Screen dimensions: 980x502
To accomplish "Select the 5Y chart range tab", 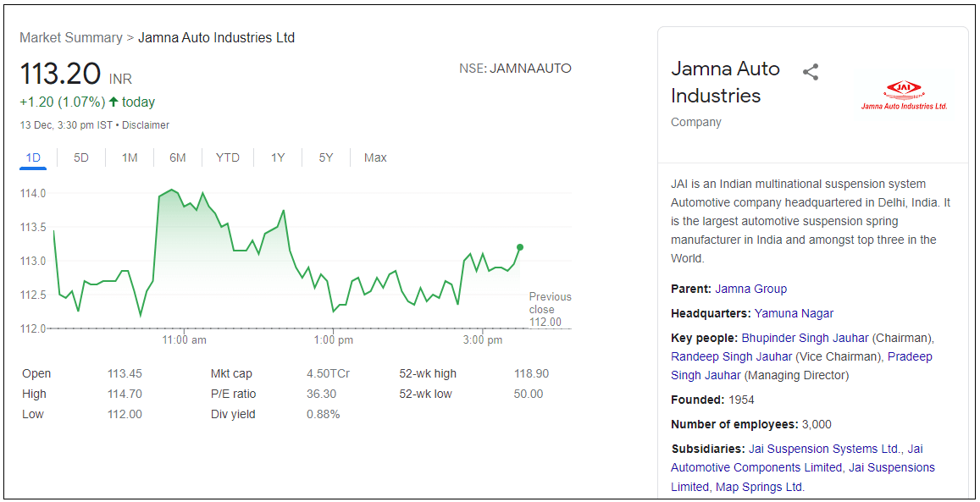I will pos(325,157).
